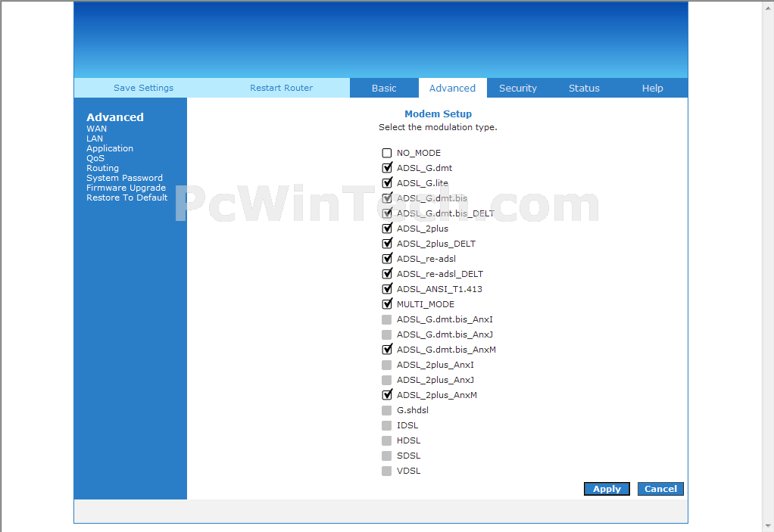Click ADSL_2plus_AnxJ checkbox
Screen dimensions: 774x532
coord(387,380)
